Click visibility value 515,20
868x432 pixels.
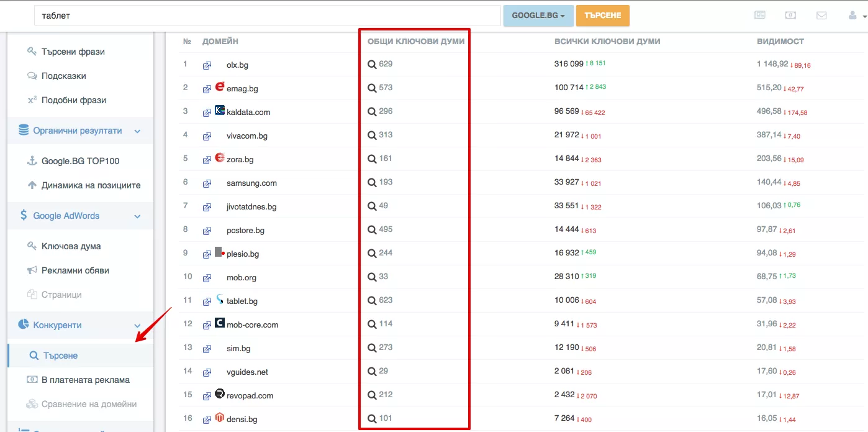pos(769,88)
